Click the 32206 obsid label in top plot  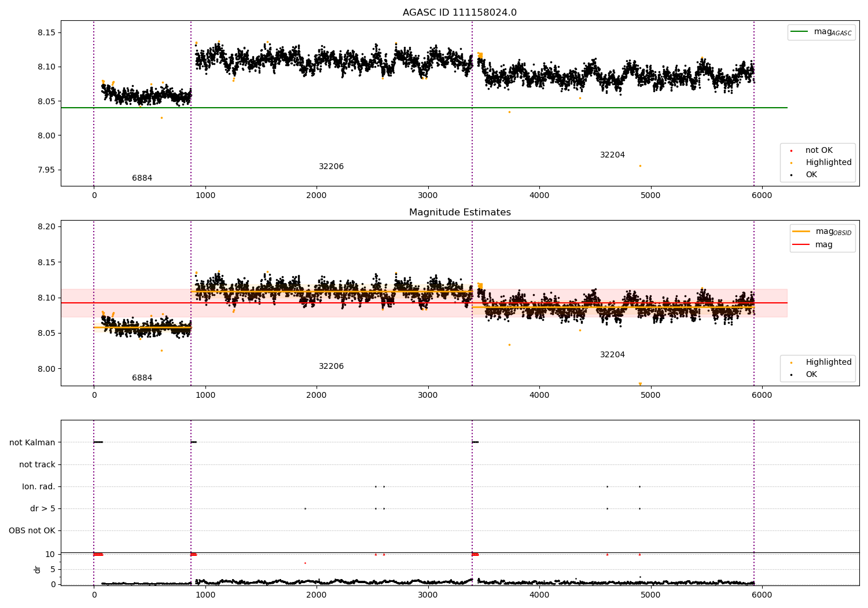(x=331, y=167)
